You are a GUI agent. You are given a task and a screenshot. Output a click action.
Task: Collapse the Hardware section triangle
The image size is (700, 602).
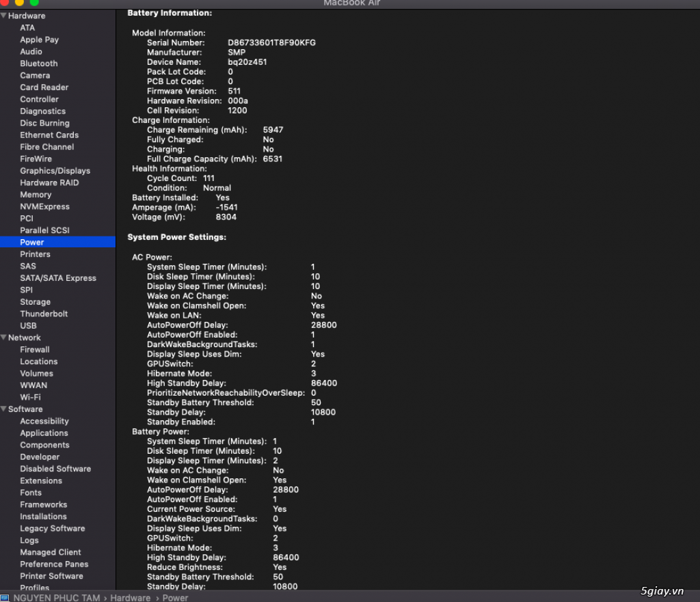click(3, 16)
